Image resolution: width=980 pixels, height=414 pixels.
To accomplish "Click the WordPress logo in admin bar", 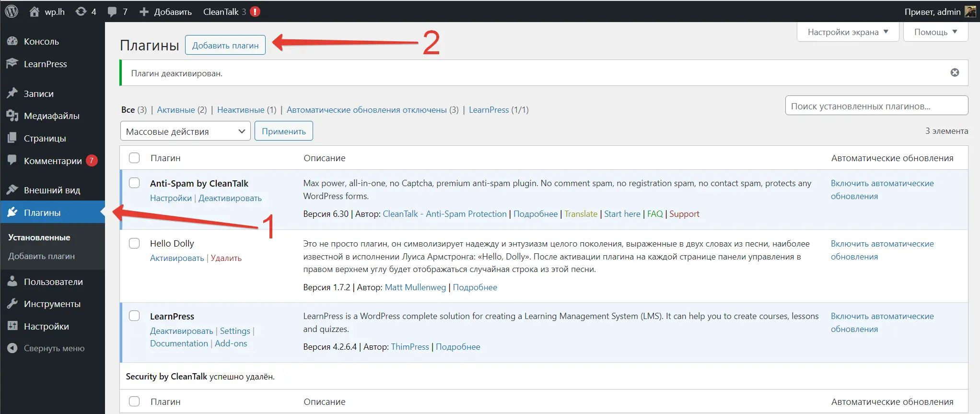I will coord(12,12).
